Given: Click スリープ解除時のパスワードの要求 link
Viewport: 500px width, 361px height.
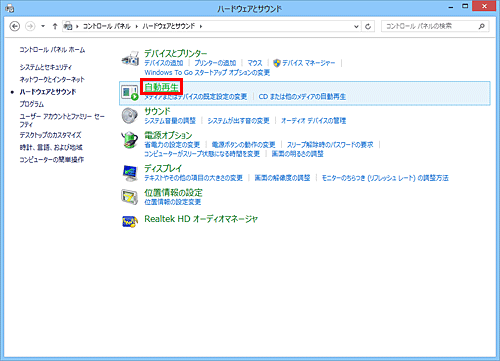Looking at the screenshot, I should [330, 145].
